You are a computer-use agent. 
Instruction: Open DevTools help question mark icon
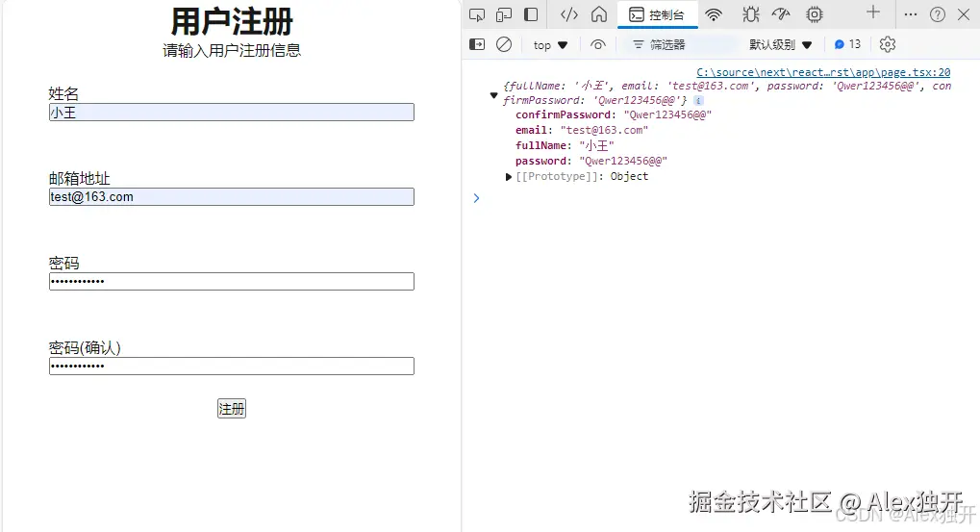tap(938, 14)
